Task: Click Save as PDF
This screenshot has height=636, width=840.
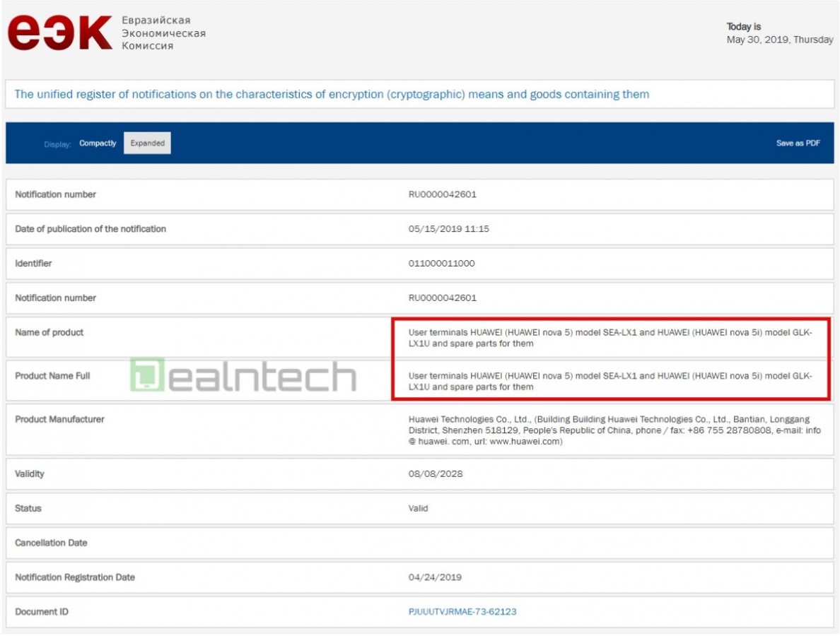Action: click(798, 143)
